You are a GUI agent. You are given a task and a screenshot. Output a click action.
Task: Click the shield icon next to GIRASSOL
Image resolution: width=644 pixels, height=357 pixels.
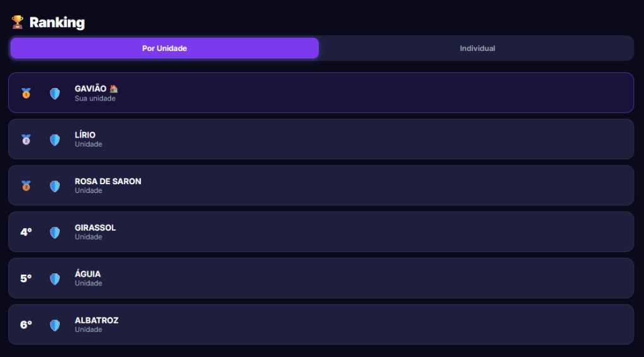pos(55,233)
